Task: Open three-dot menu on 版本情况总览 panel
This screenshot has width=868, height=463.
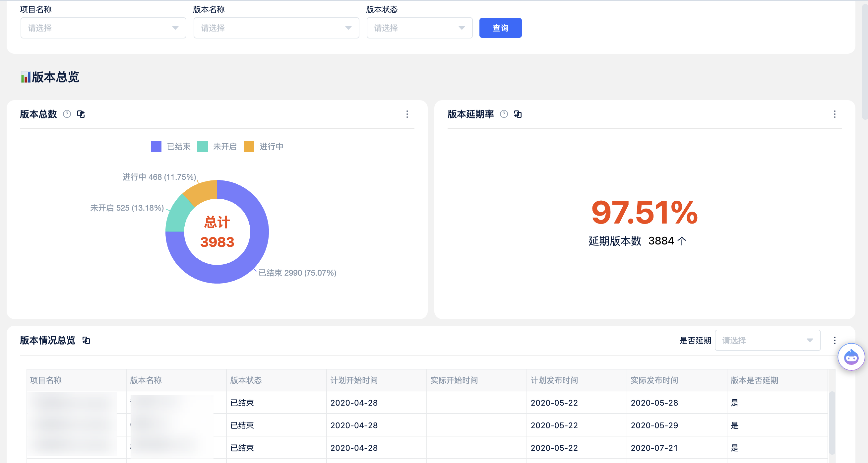Action: [x=835, y=340]
